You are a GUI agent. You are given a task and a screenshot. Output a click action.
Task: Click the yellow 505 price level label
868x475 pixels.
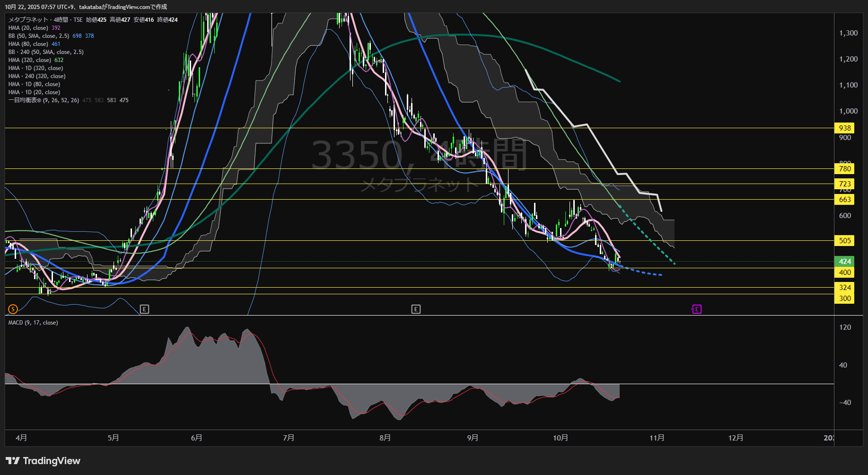(845, 241)
